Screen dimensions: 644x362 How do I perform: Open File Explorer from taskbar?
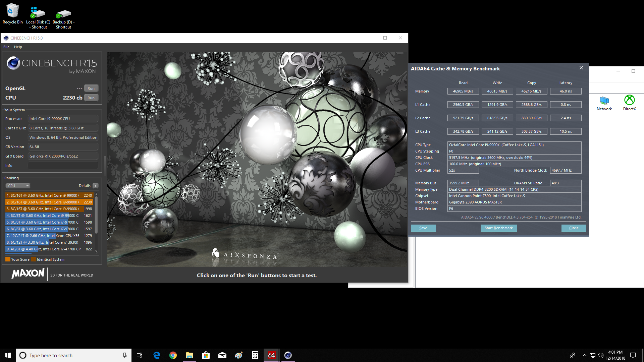[x=189, y=355]
